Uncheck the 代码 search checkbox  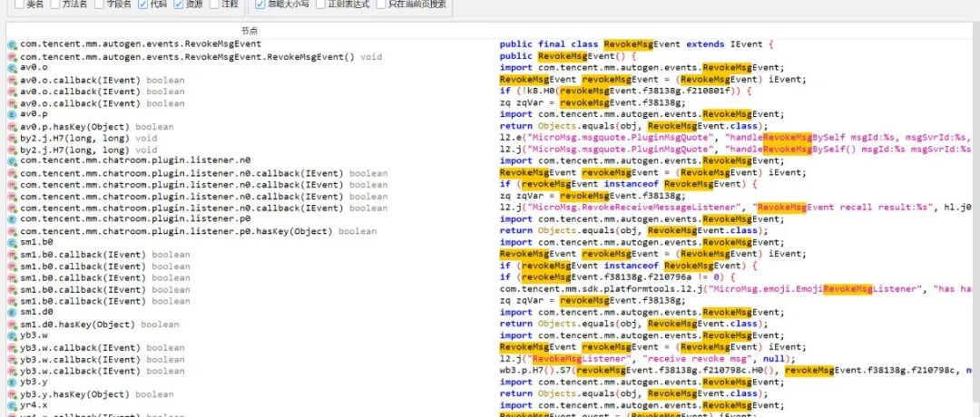[x=143, y=4]
